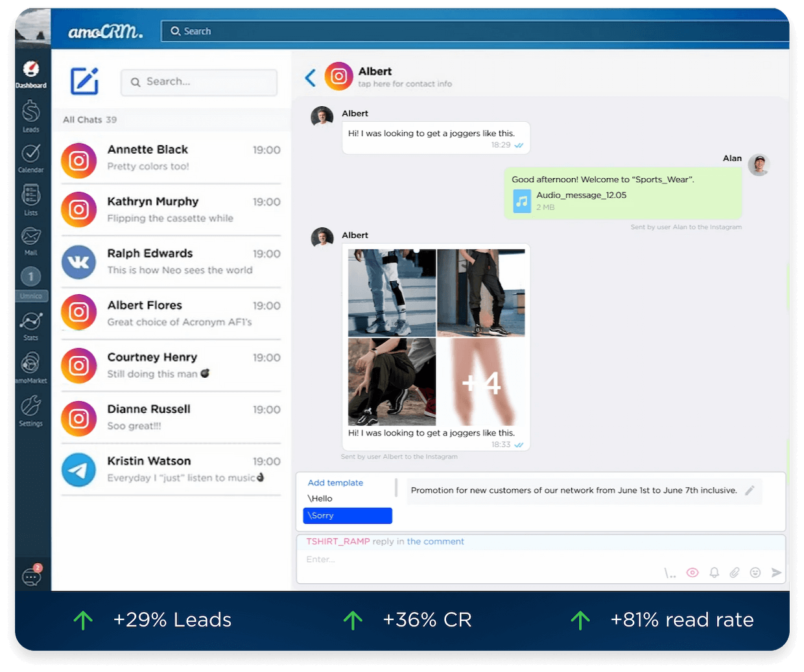Click the chat list Search field
The image size is (804, 672).
click(x=200, y=82)
